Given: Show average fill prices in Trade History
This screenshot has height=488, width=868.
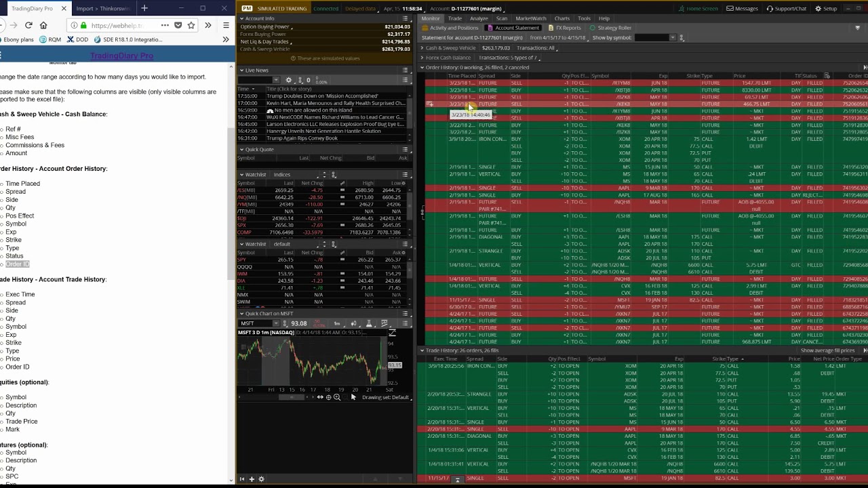Looking at the screenshot, I should [x=827, y=350].
